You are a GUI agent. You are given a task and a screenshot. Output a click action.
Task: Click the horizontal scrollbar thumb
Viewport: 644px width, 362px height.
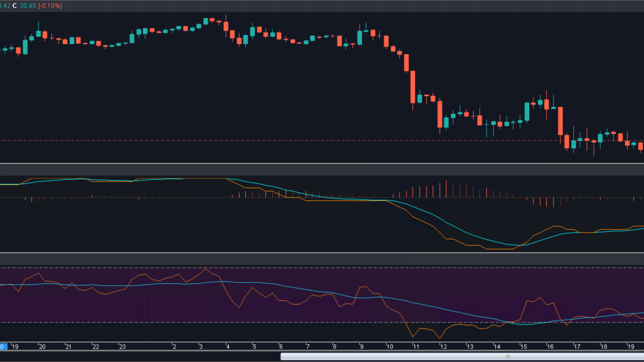click(462, 356)
